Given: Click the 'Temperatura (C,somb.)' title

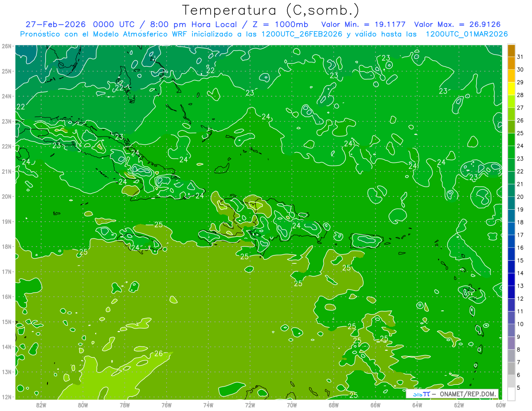Looking at the screenshot, I should tap(271, 10).
